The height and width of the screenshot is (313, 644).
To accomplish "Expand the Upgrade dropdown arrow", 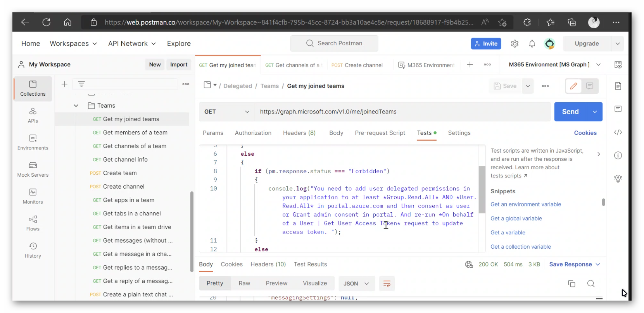I will [617, 44].
